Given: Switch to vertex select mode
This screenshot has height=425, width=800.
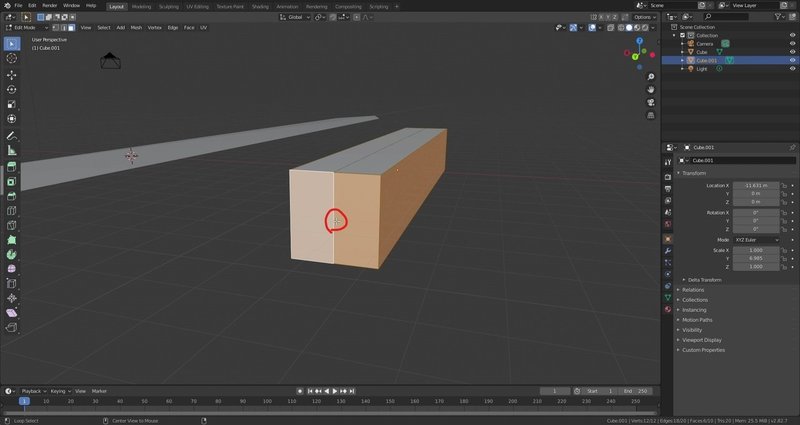Looking at the screenshot, I should point(56,28).
